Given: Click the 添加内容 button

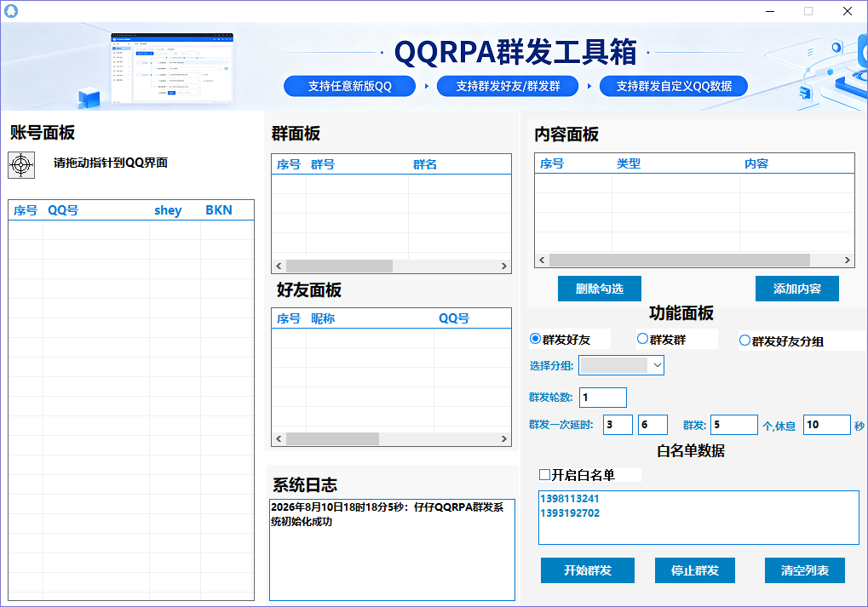Looking at the screenshot, I should pyautogui.click(x=797, y=289).
